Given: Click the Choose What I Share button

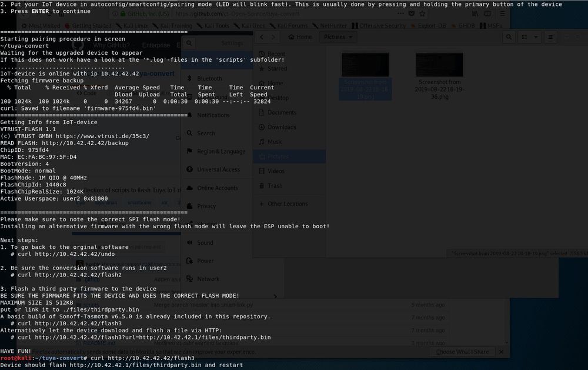Looking at the screenshot, I should click(x=464, y=351).
